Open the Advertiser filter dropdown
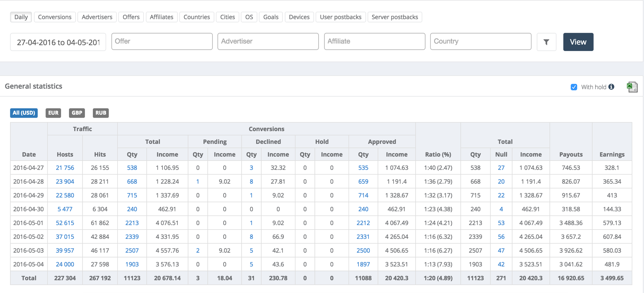This screenshot has width=644, height=293. click(268, 41)
